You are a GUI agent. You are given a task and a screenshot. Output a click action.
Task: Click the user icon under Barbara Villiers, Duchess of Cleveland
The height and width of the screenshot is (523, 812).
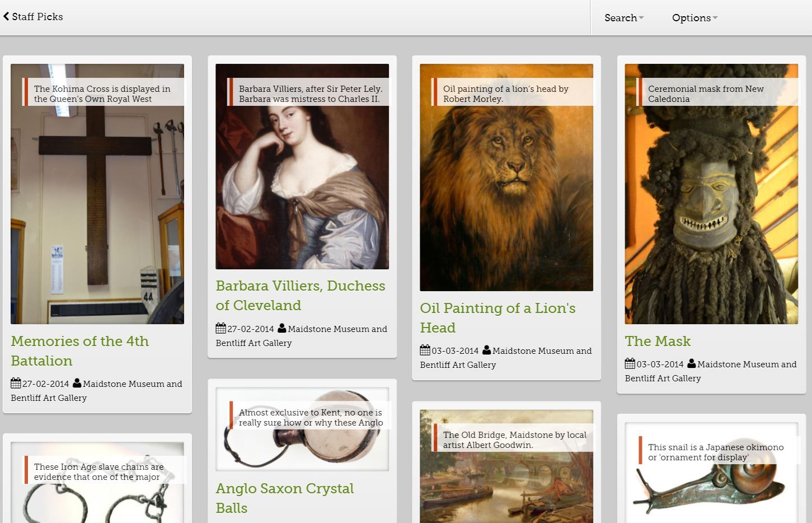281,328
